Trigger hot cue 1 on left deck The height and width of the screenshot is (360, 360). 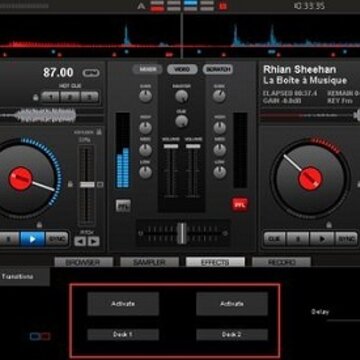point(50,97)
